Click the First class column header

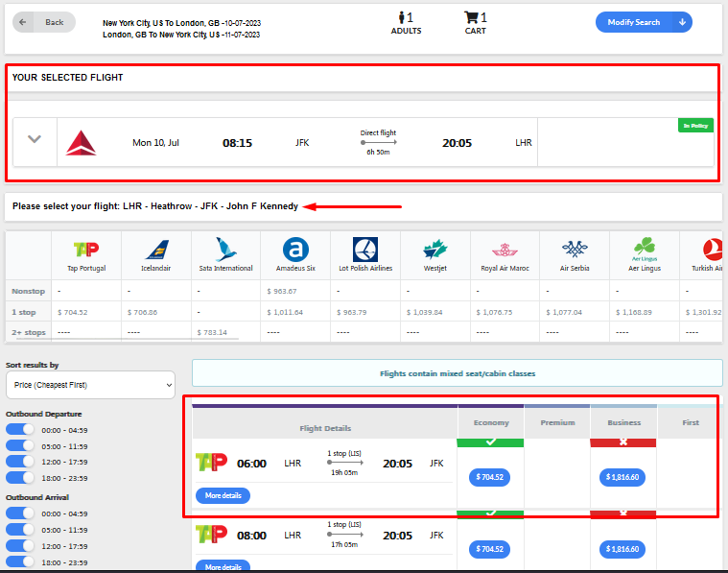pyautogui.click(x=690, y=423)
